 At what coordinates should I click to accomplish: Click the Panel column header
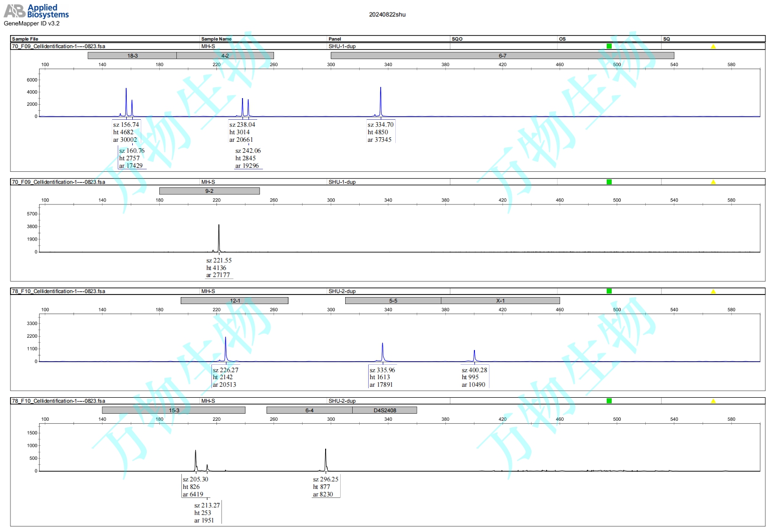coord(335,39)
